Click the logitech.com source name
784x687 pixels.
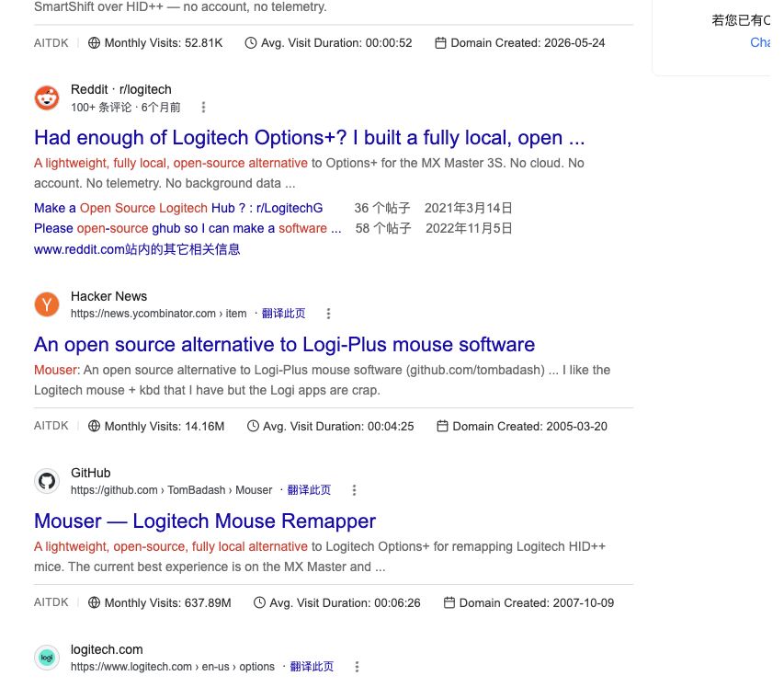pyautogui.click(x=107, y=650)
